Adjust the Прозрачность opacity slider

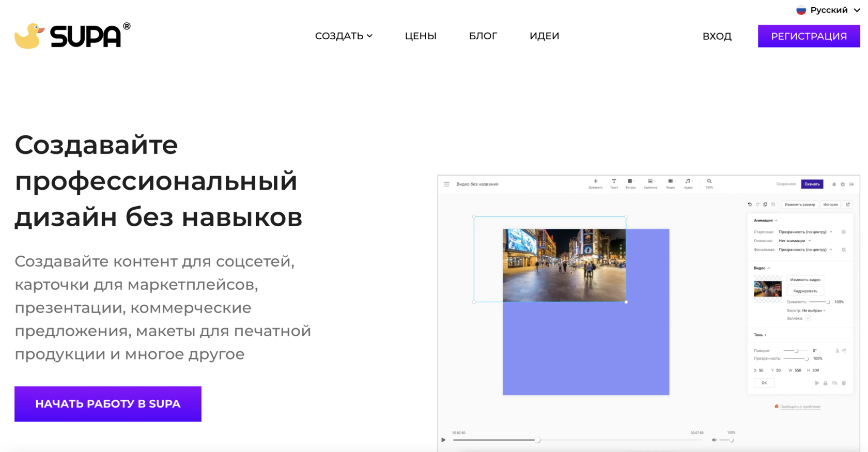coord(796,359)
